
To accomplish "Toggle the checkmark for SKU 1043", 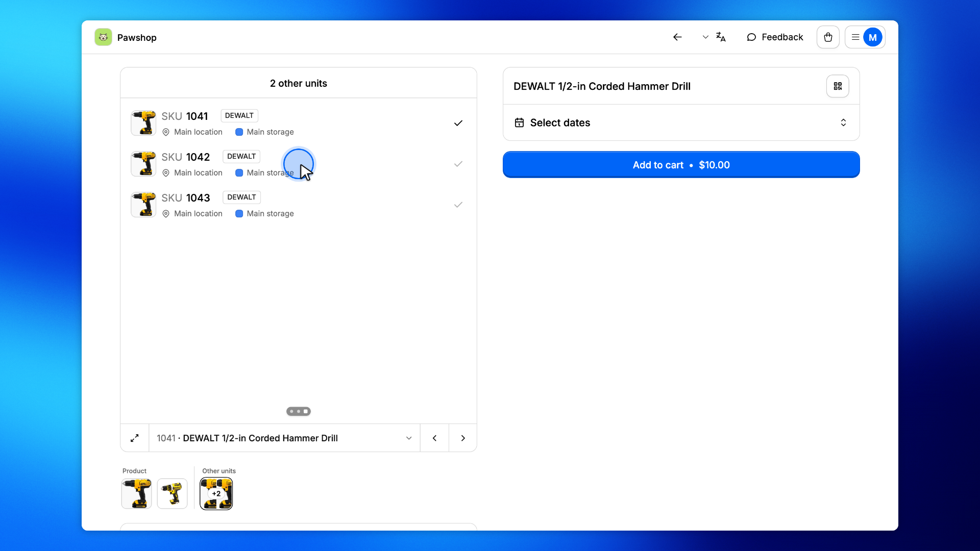I will 458,205.
